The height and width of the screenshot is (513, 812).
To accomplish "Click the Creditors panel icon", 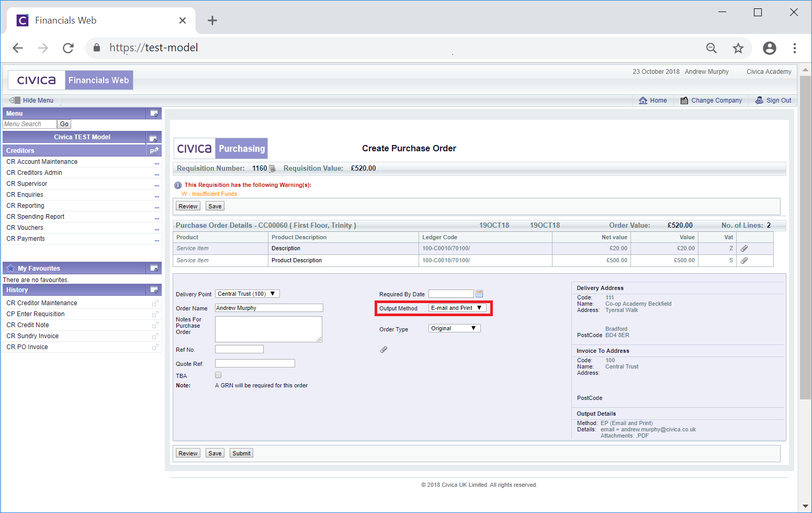I will 154,150.
